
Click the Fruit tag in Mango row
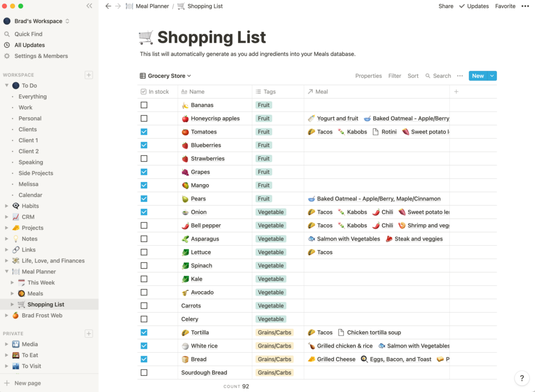[x=264, y=185]
